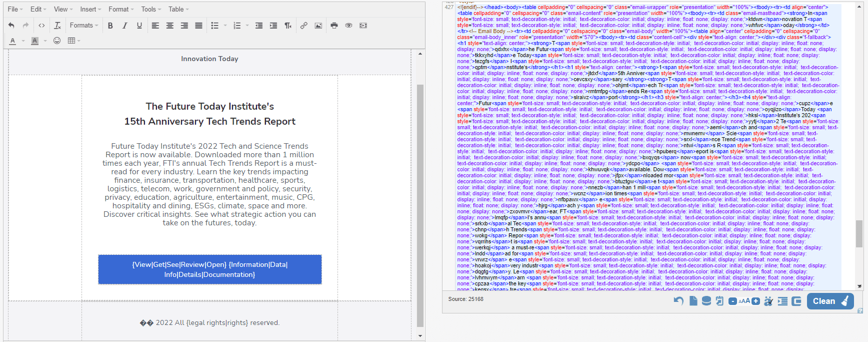Click the Print icon
This screenshot has width=868, height=342.
click(334, 26)
